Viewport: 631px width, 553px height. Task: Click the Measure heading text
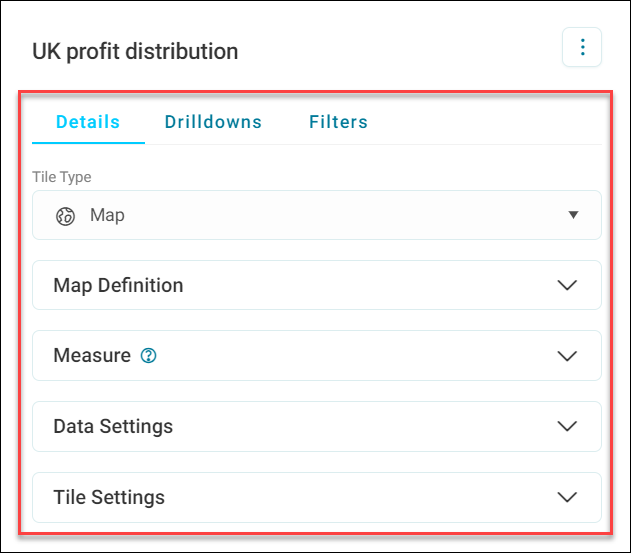tap(92, 355)
